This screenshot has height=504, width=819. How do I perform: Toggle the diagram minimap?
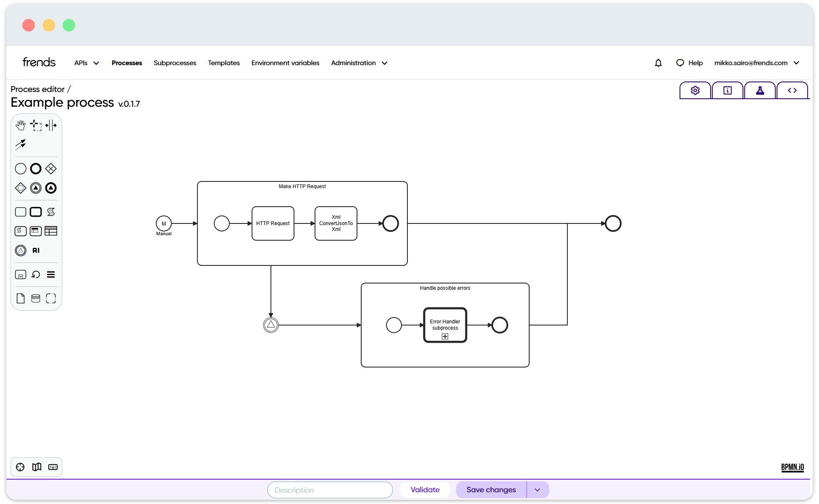point(37,467)
